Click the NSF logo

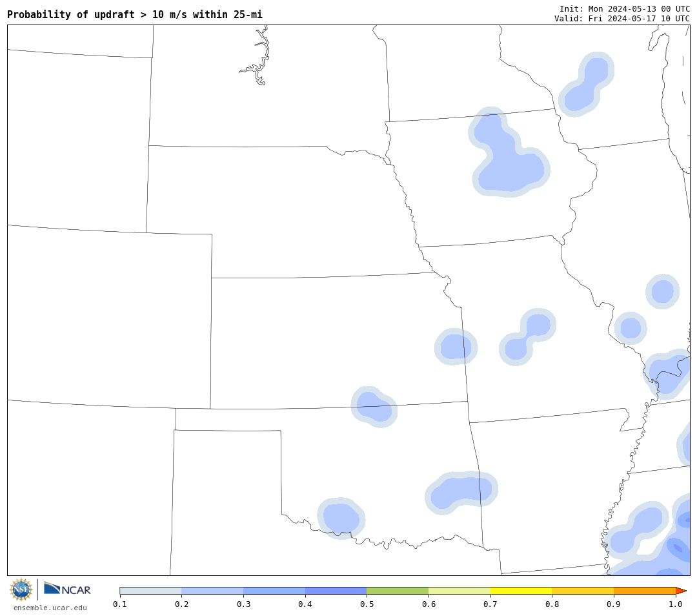tap(21, 590)
